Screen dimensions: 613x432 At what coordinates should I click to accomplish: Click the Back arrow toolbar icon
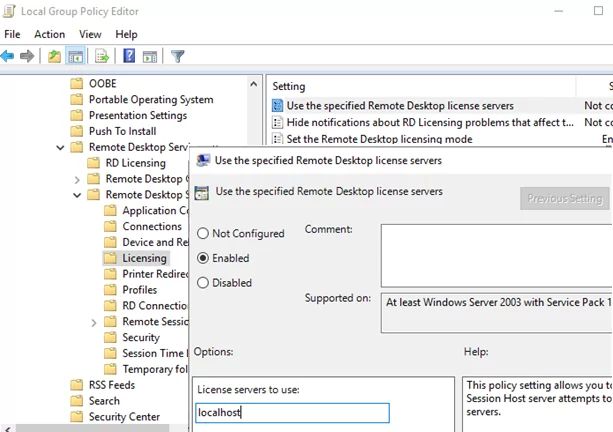(7, 56)
